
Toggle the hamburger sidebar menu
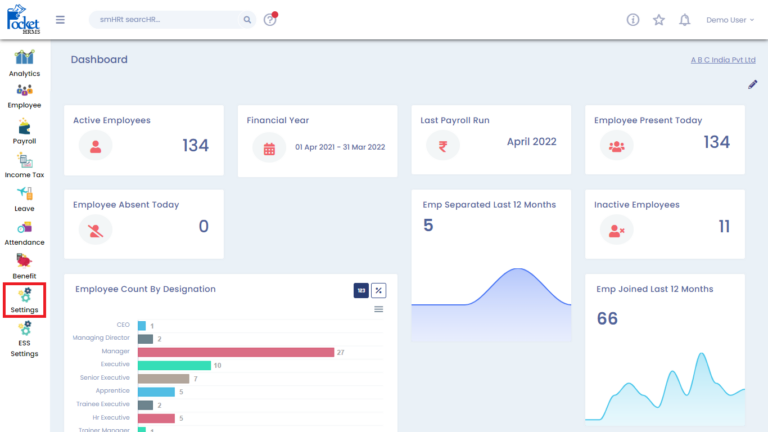point(60,20)
